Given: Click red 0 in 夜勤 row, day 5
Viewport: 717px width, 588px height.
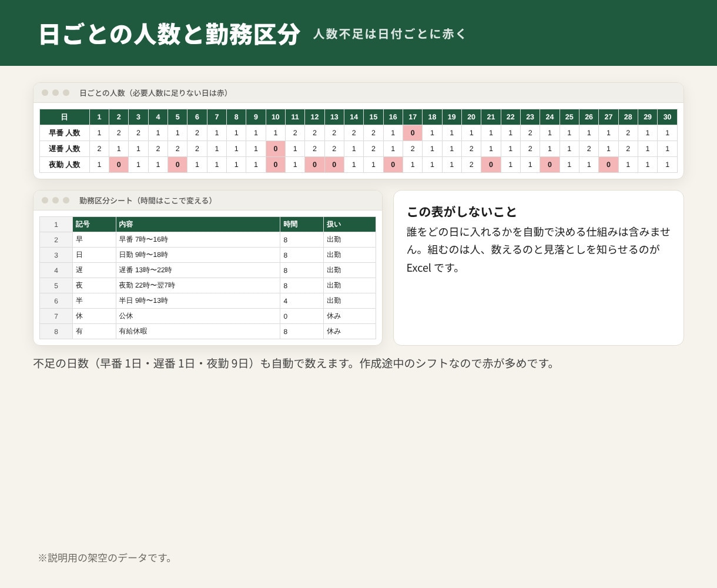Looking at the screenshot, I should click(177, 165).
